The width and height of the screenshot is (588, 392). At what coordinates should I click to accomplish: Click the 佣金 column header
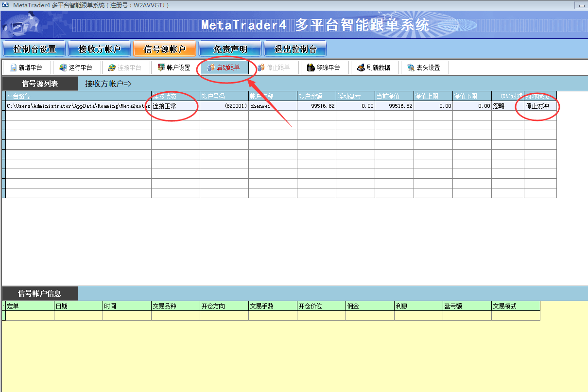(x=370, y=306)
